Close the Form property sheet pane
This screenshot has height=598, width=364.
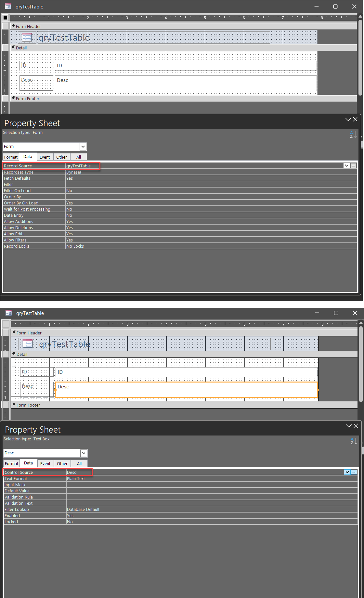tap(355, 119)
